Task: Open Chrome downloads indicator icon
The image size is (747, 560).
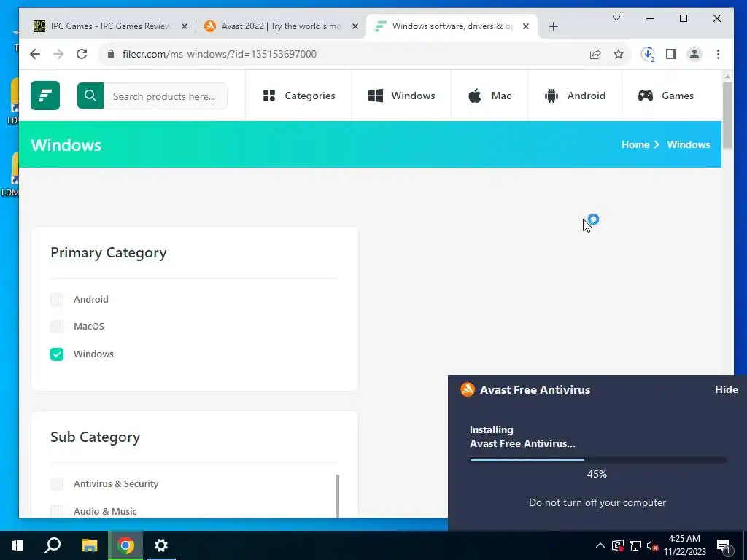Action: click(648, 54)
